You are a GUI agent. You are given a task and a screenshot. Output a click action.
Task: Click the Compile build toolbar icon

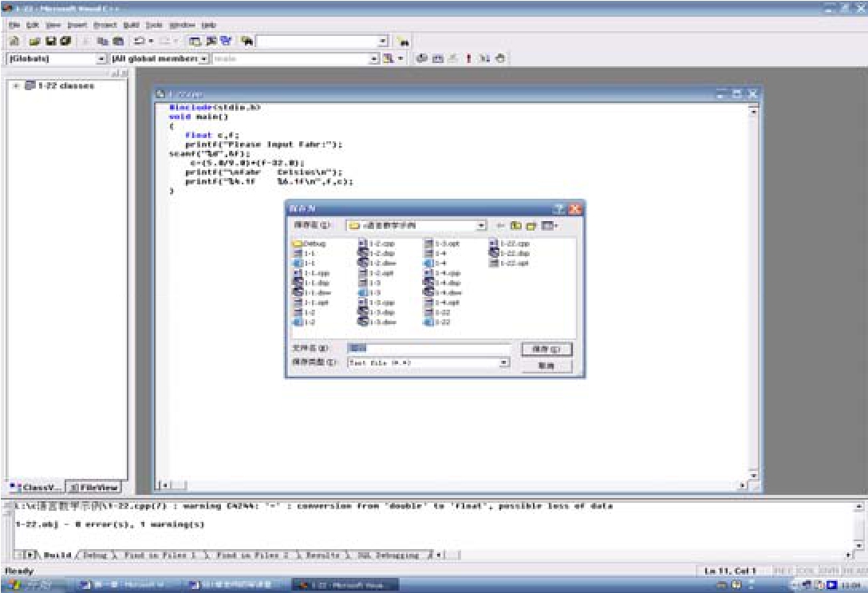tap(422, 58)
